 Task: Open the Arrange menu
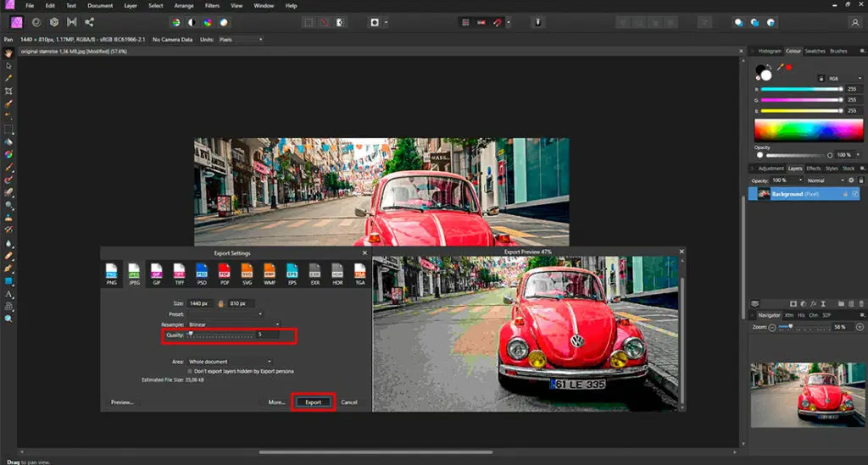coord(184,6)
